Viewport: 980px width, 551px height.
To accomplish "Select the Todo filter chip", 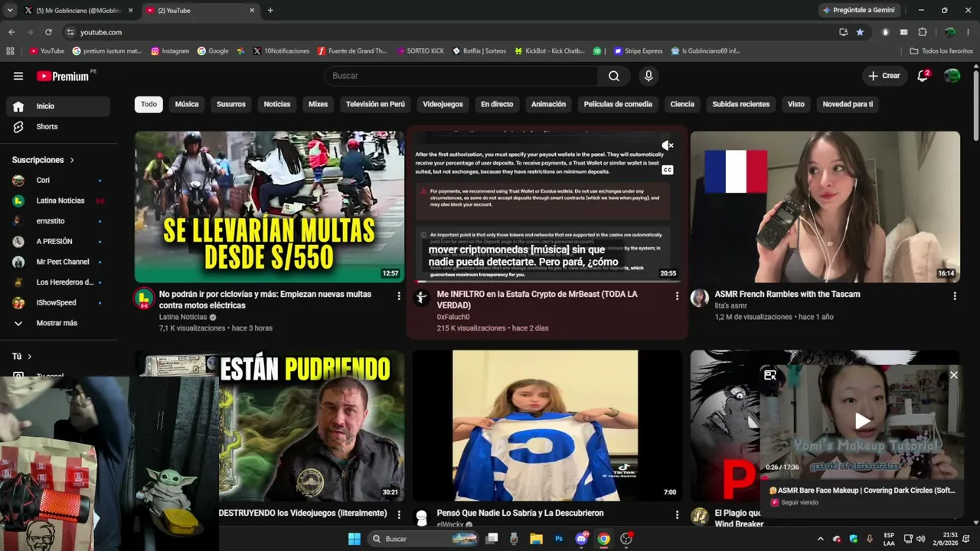I will (x=149, y=104).
